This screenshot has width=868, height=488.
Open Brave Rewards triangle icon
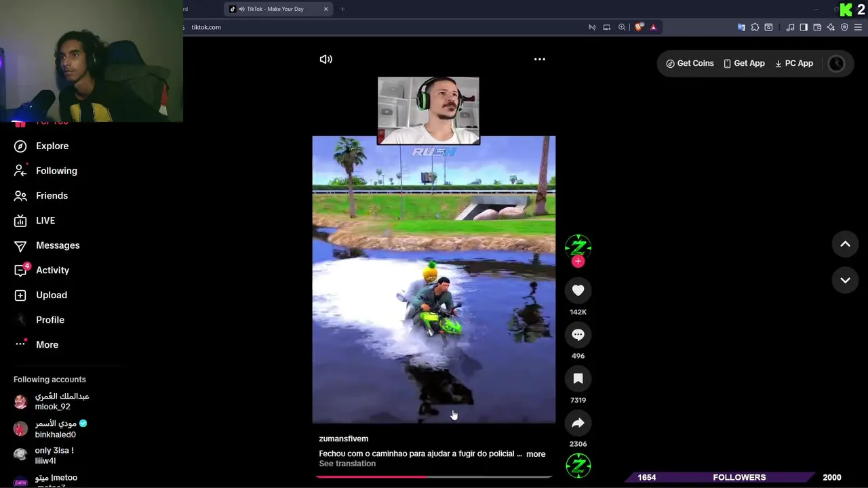[653, 27]
